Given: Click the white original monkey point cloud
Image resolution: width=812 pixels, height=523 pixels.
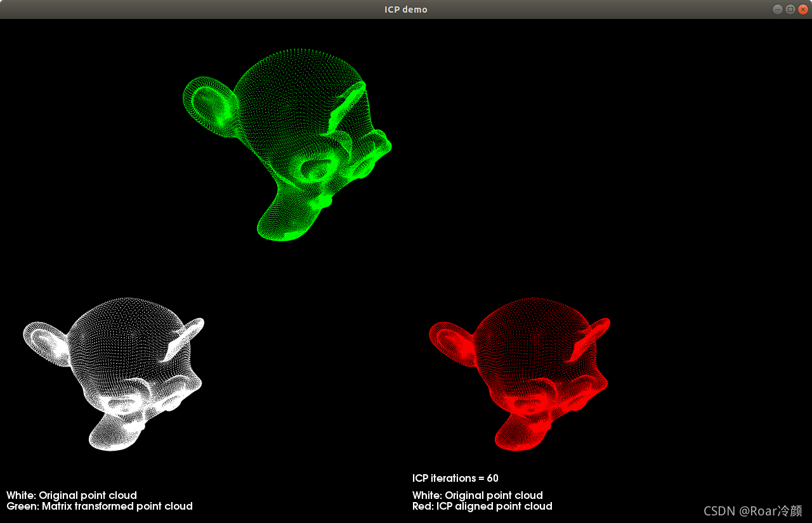Looking at the screenshot, I should pos(114,374).
